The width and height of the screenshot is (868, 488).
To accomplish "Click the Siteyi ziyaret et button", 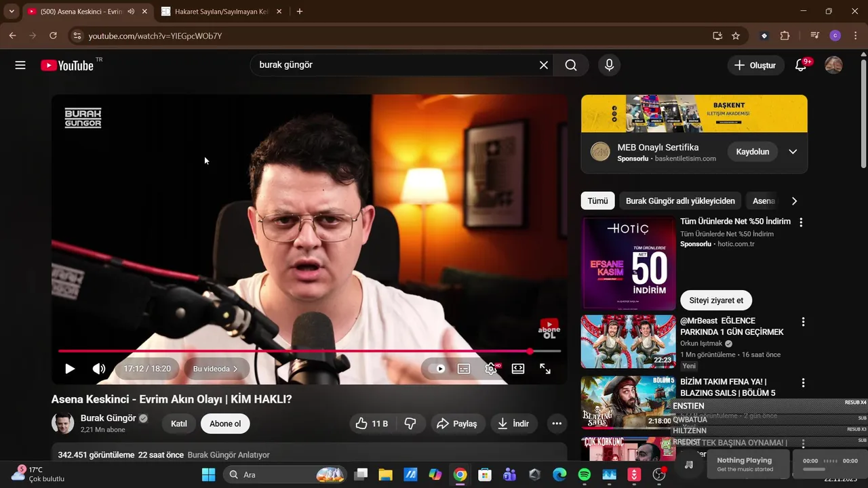I will point(716,300).
